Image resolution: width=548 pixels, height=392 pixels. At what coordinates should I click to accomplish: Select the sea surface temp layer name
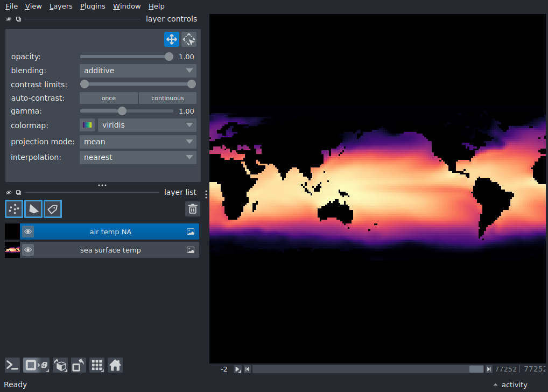[x=110, y=250]
